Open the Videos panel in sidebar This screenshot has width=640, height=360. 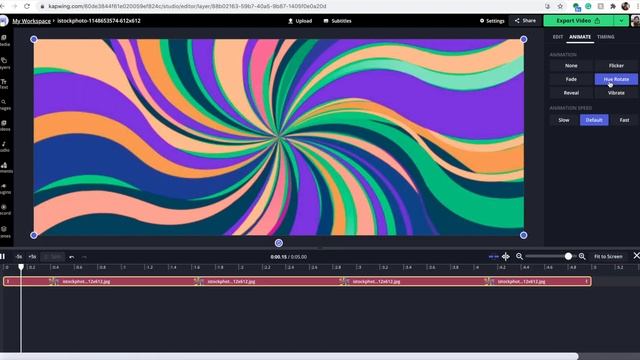[x=4, y=126]
